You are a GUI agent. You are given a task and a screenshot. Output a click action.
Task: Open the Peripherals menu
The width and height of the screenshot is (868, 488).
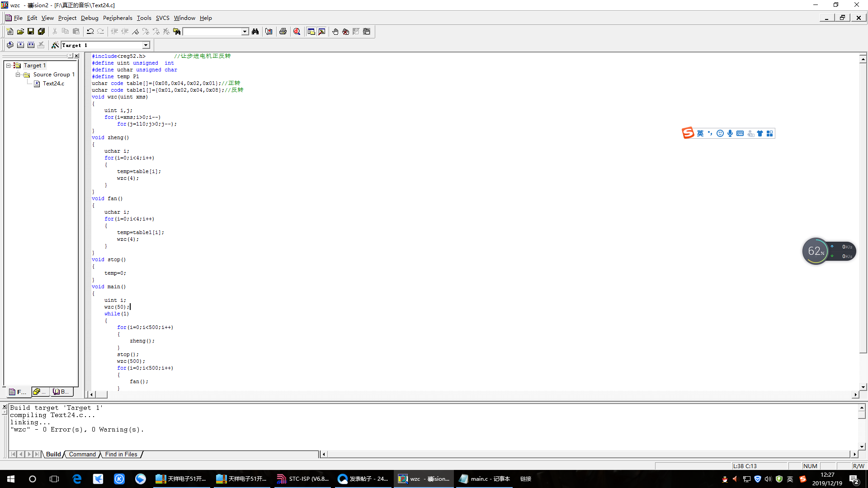pyautogui.click(x=118, y=18)
